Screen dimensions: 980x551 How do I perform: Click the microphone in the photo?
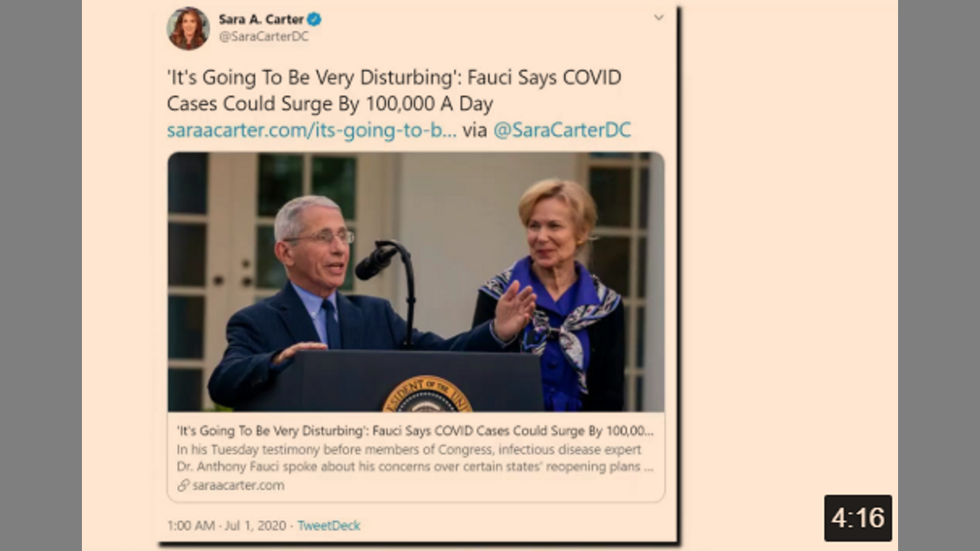pos(377,262)
